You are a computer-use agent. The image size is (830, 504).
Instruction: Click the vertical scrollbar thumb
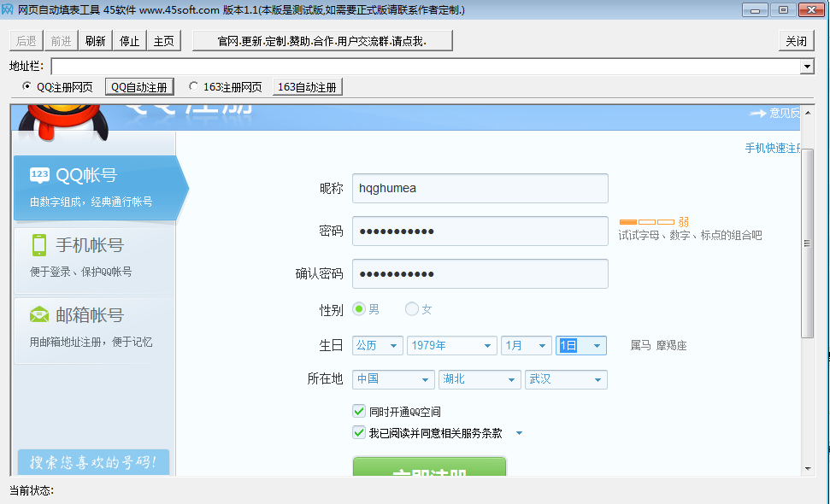(x=807, y=243)
